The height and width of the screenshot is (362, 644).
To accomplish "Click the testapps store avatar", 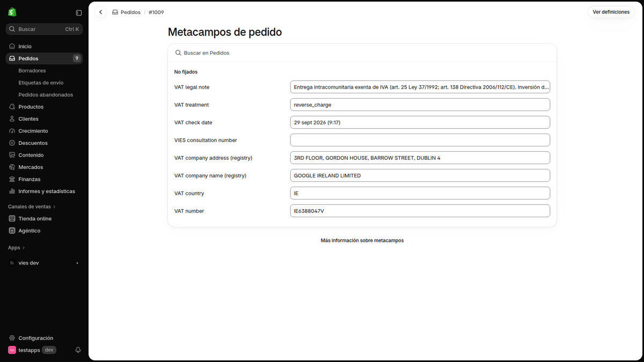I will pos(12,350).
